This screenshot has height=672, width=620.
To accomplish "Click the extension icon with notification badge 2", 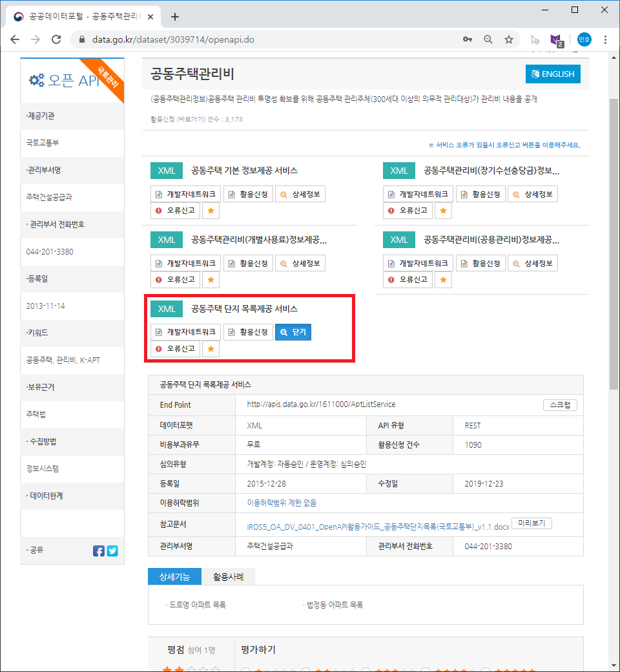I will tap(557, 39).
